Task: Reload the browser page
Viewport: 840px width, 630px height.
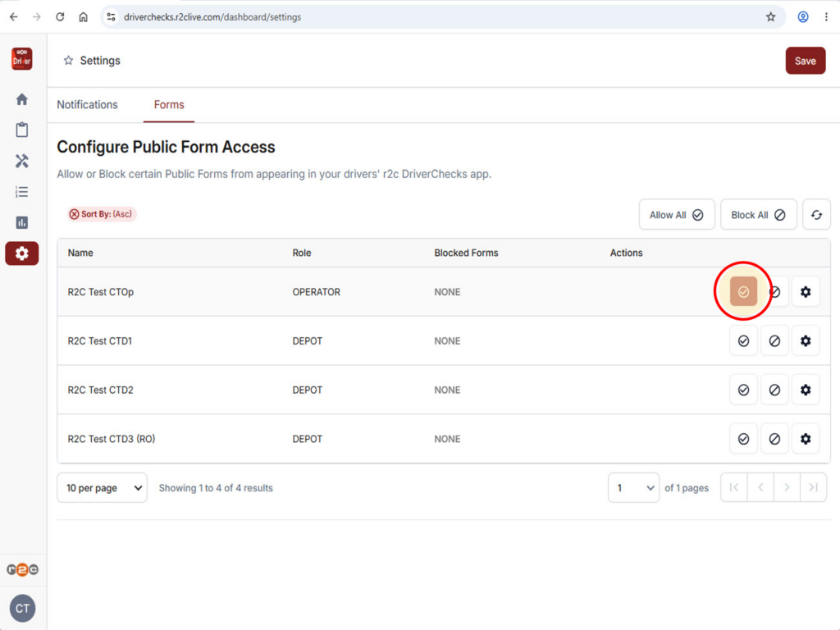Action: click(x=60, y=17)
